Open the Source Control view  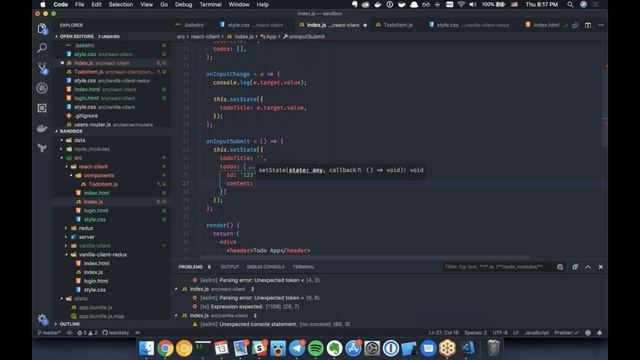coord(42,68)
